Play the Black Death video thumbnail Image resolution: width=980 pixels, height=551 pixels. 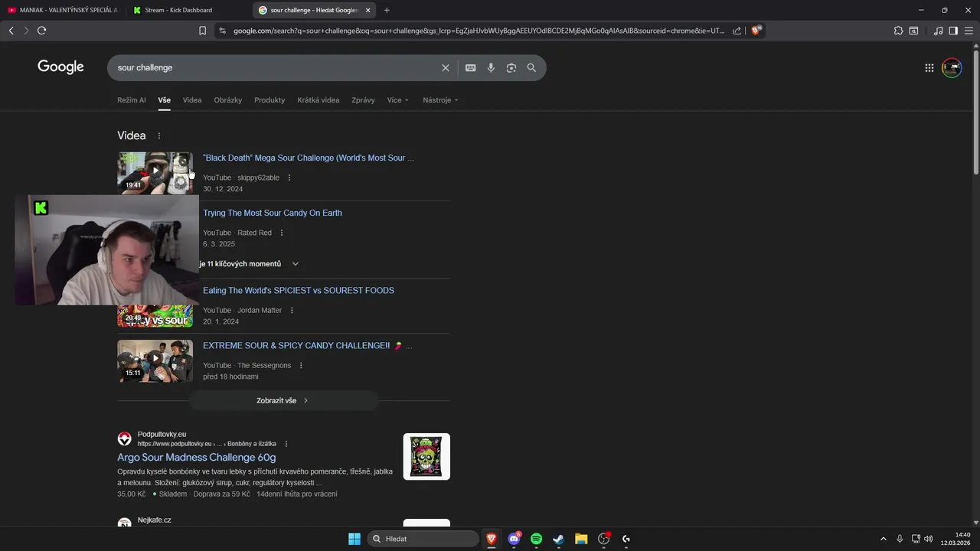155,171
